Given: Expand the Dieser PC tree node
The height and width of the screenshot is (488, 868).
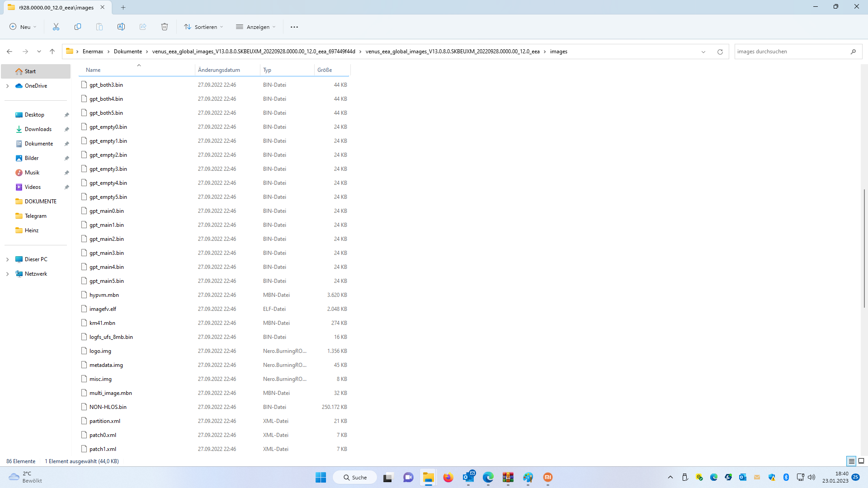Looking at the screenshot, I should tap(7, 259).
